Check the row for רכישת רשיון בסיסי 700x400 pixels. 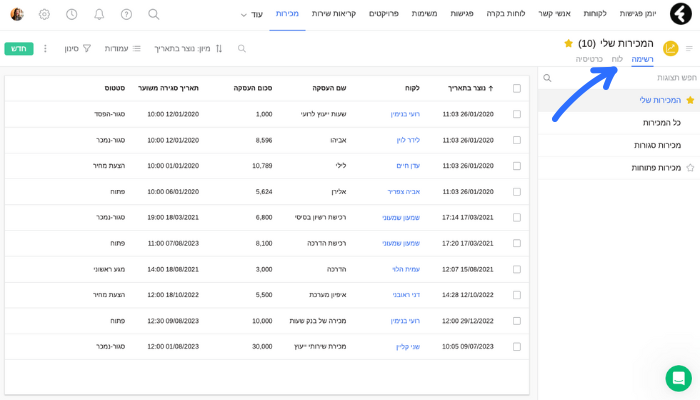point(517,217)
